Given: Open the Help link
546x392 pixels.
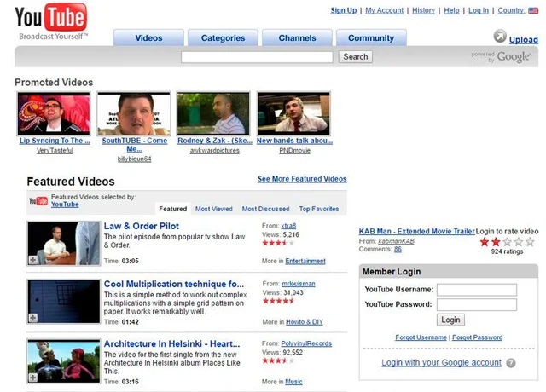Looking at the screenshot, I should click(x=451, y=10).
